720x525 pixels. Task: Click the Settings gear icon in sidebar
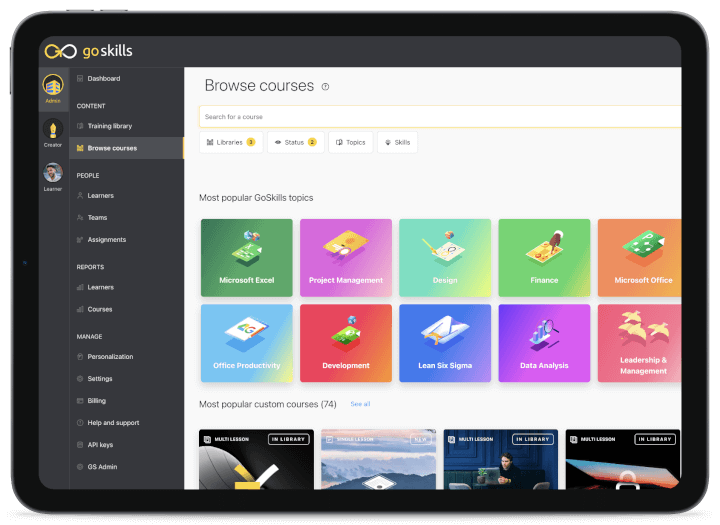[x=80, y=379]
